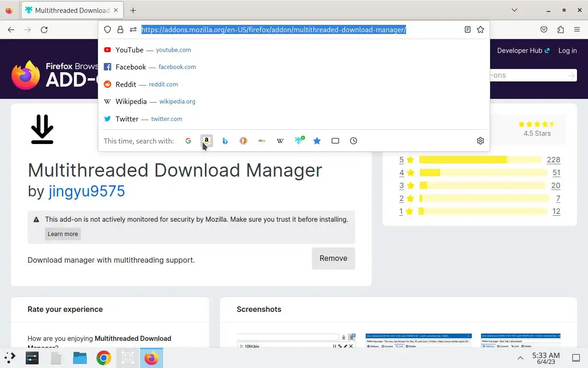
Task: Open 3-star reviews count 20
Action: click(x=556, y=185)
